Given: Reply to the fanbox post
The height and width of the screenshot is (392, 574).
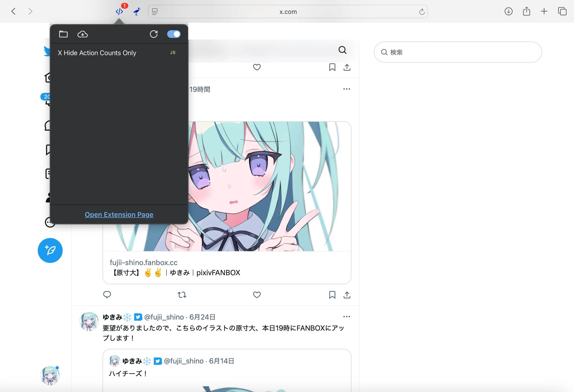Looking at the screenshot, I should coord(107,295).
